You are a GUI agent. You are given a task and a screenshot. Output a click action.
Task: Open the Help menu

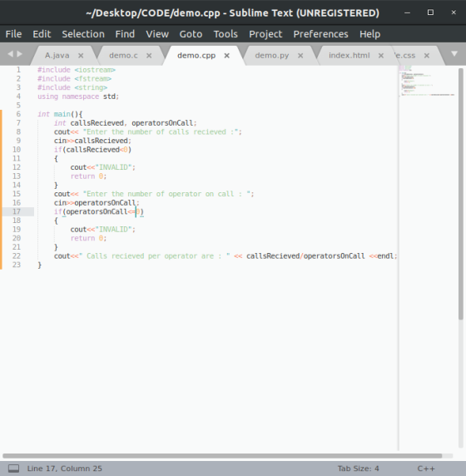[369, 34]
